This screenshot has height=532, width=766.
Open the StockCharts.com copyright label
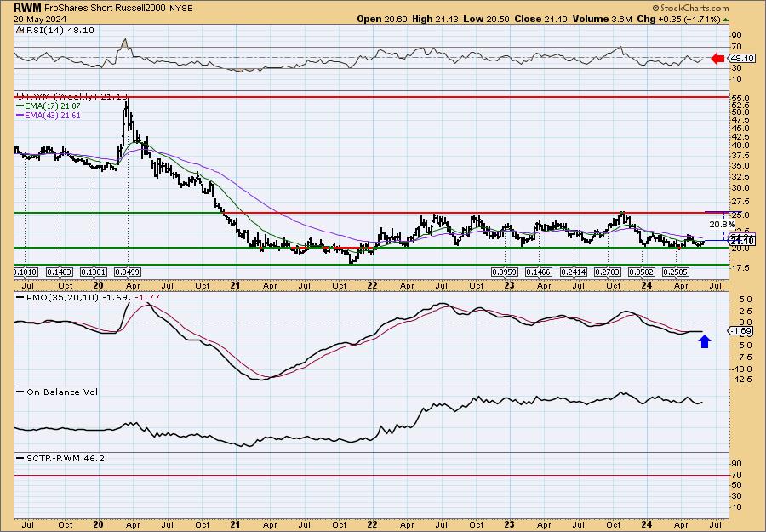click(691, 8)
